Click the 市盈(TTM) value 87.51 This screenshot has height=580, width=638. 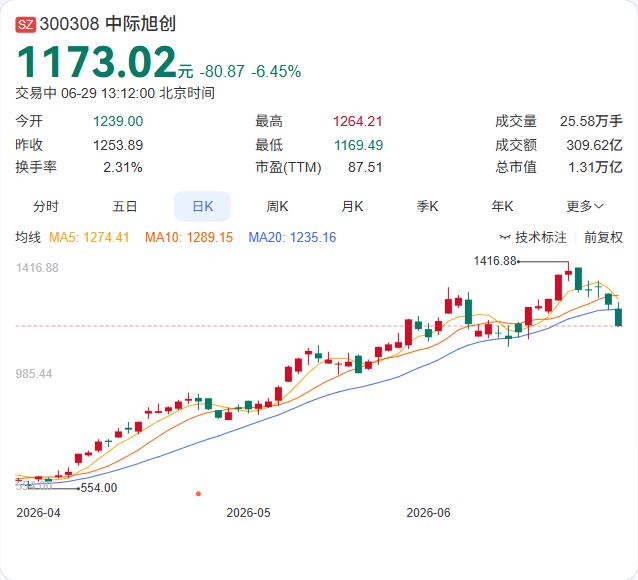(365, 167)
